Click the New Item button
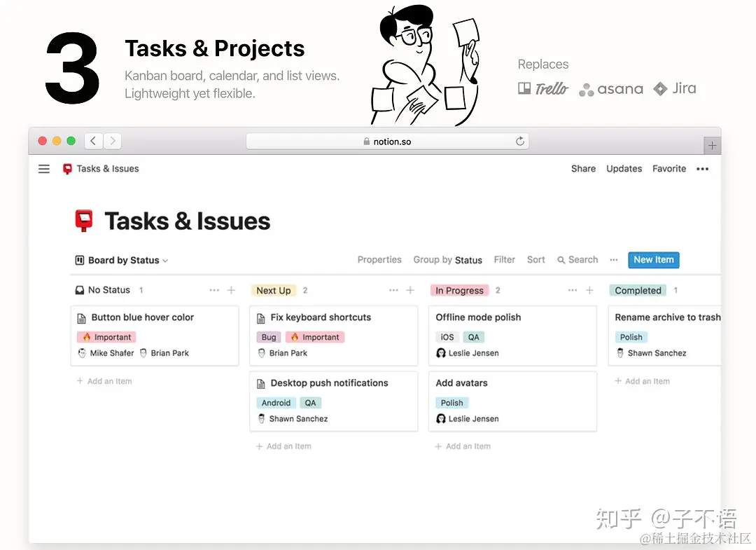Screen dimensions: 756x550 [654, 260]
